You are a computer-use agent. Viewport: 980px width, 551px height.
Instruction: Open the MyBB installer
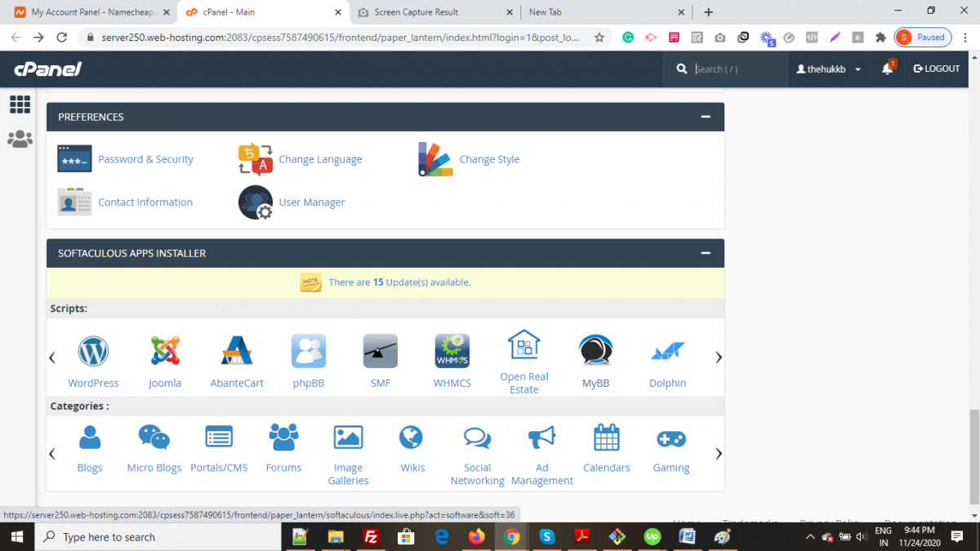(x=595, y=359)
